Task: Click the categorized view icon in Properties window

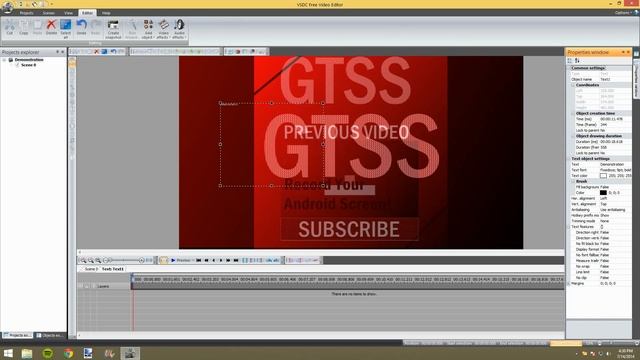Action: click(x=570, y=61)
